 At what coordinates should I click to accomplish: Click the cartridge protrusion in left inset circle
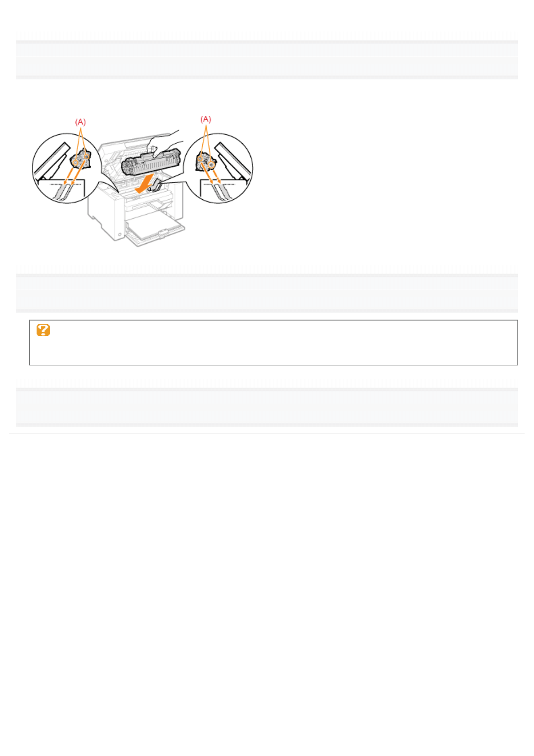(81, 160)
